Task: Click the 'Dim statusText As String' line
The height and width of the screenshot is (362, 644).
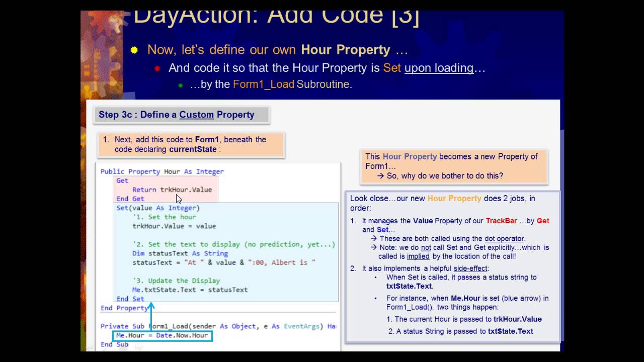Action: (180, 253)
